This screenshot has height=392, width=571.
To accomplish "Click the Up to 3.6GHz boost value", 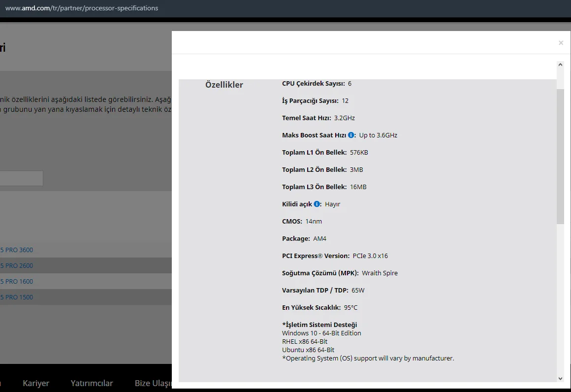I will pyautogui.click(x=378, y=135).
